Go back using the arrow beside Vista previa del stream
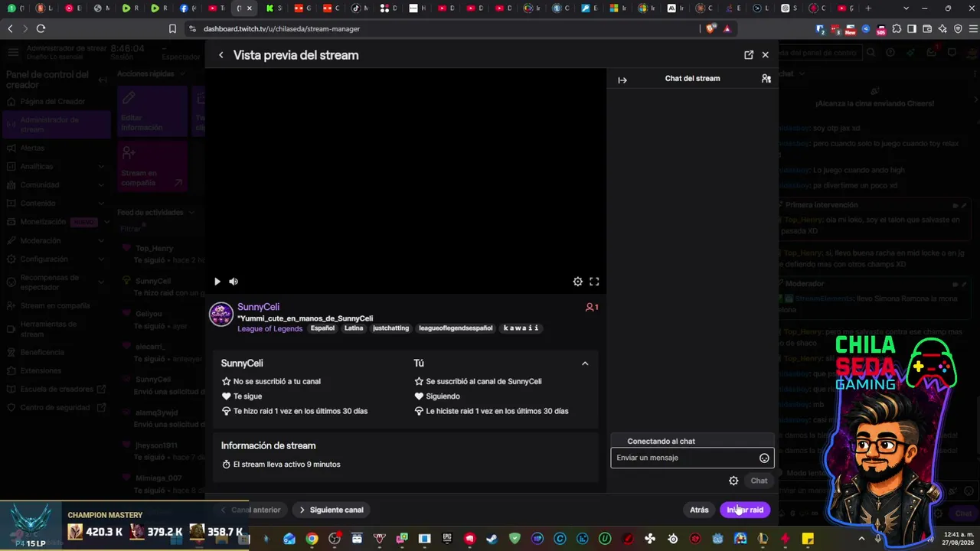 (221, 55)
